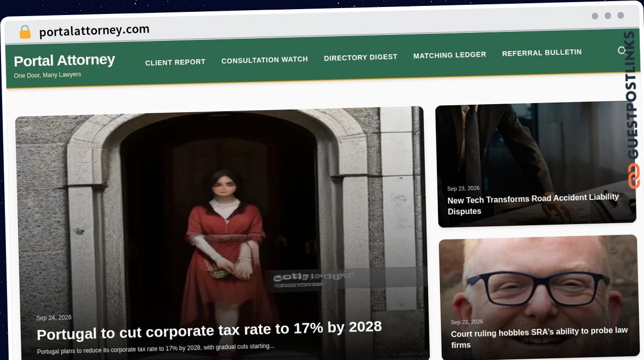Open the Consultation Watch menu item
Screen dimensions: 644x360
pos(265,60)
